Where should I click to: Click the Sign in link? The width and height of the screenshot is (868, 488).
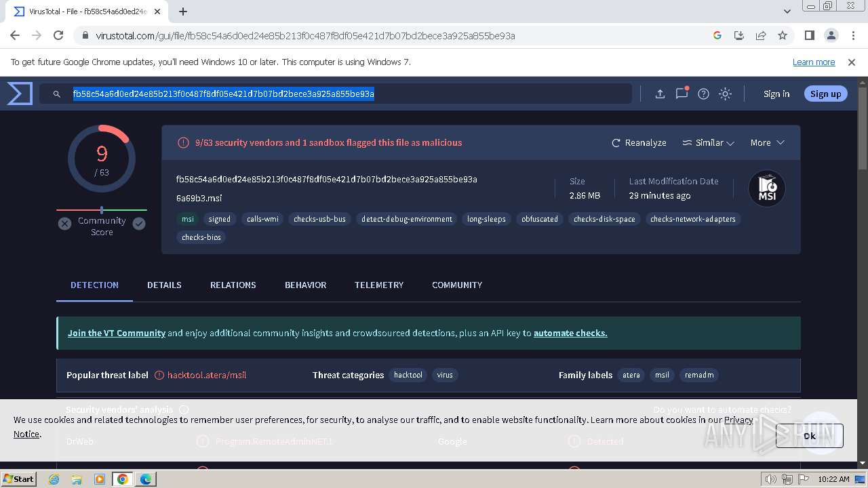pos(776,94)
